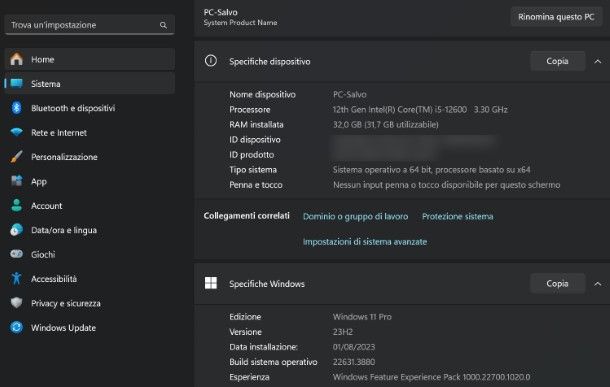
Task: Click the Bluetooth icon in sidebar
Action: (16, 108)
